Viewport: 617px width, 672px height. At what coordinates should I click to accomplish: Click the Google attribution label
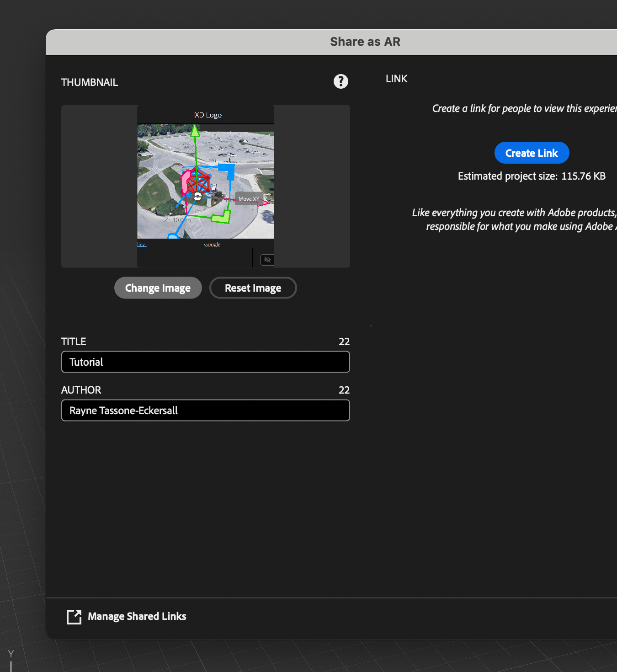(x=212, y=244)
